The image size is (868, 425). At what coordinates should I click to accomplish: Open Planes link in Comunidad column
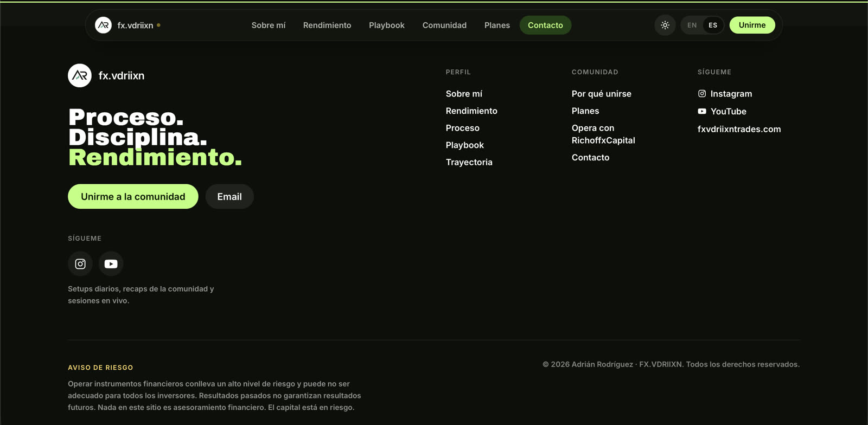(585, 111)
